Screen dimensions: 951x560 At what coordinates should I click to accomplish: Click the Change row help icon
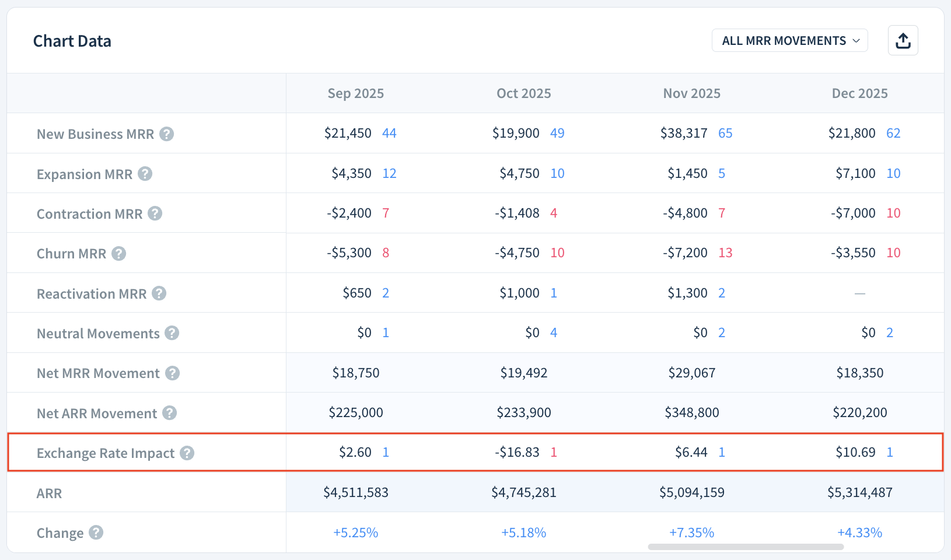pyautogui.click(x=97, y=532)
